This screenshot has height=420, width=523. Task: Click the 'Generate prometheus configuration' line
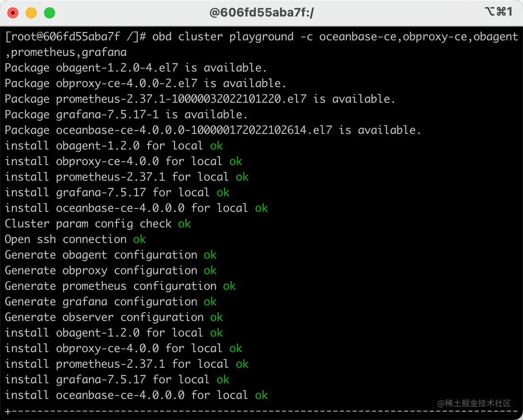pos(120,286)
